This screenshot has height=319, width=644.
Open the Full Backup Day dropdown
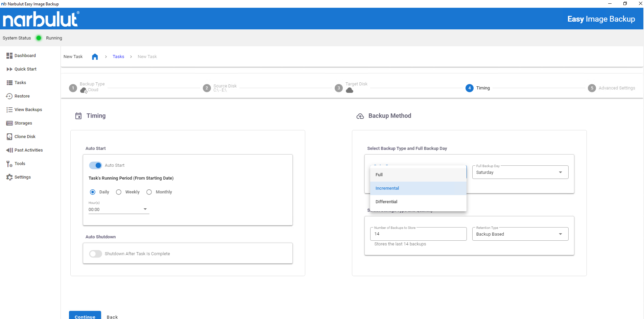point(520,172)
